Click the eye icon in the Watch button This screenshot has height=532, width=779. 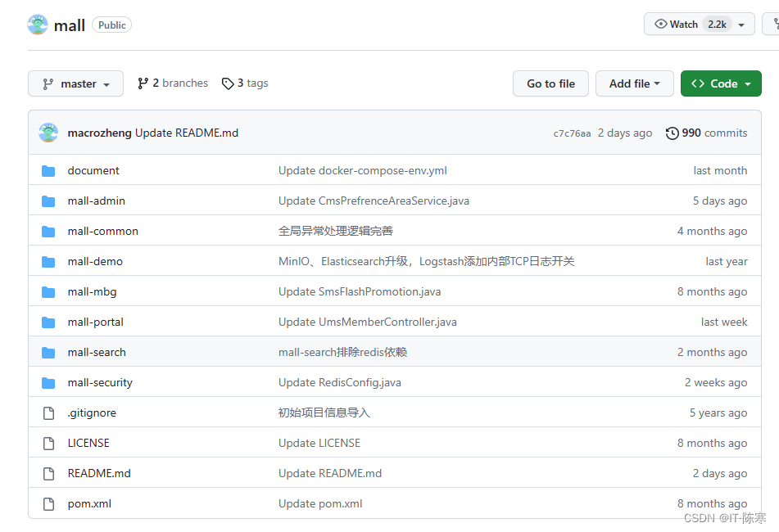coord(661,24)
